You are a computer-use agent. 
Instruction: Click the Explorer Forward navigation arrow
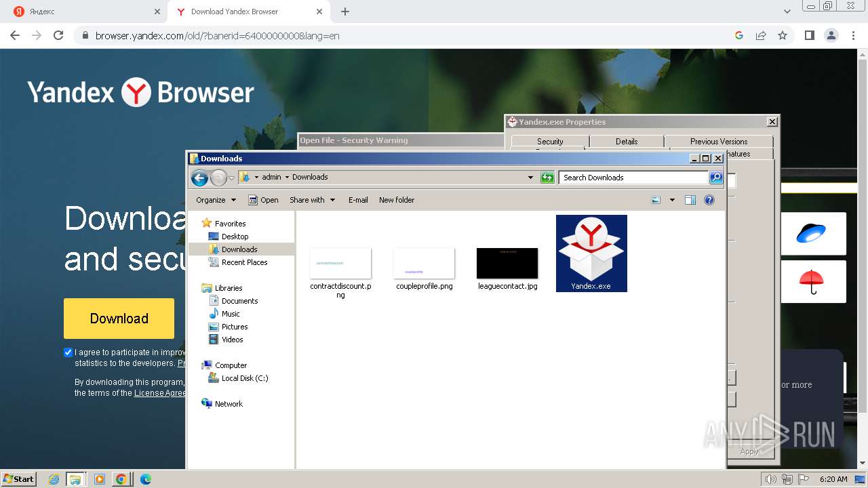point(218,178)
